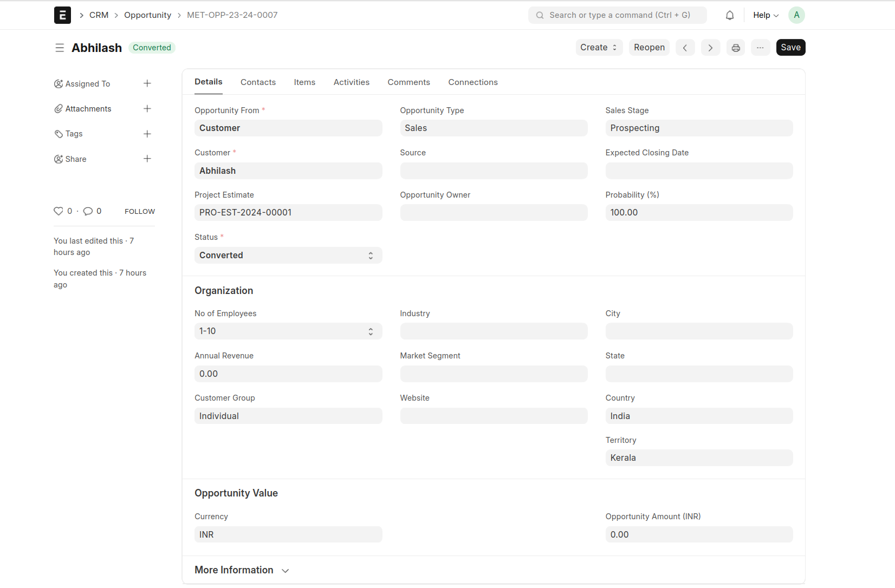Go to previous opportunity record

point(685,48)
